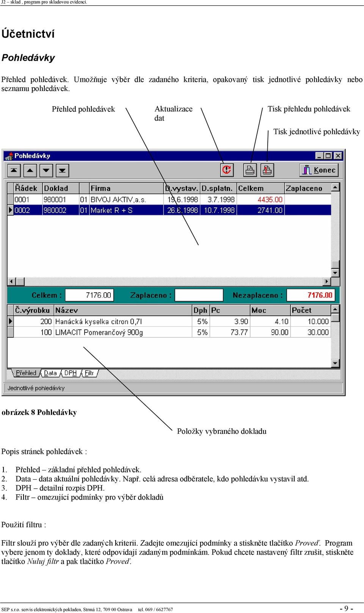This screenshot has height=613, width=364.
Task: Refresh data with the red update icon
Action: [227, 170]
